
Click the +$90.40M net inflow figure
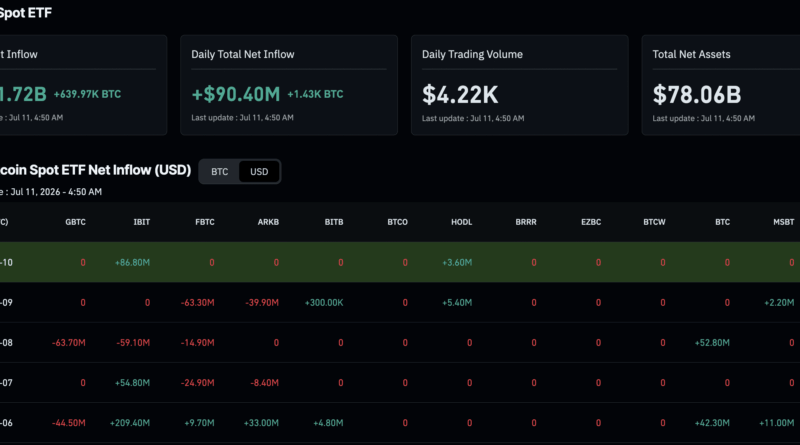(x=236, y=94)
